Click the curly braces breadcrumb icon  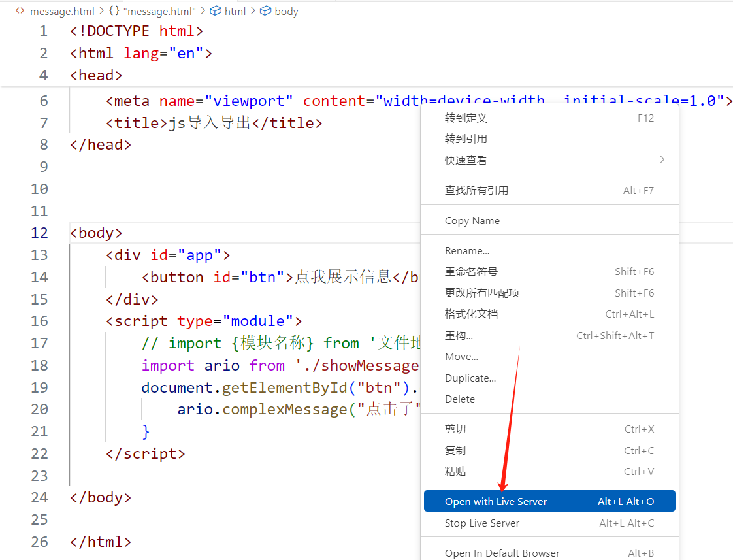pos(114,10)
